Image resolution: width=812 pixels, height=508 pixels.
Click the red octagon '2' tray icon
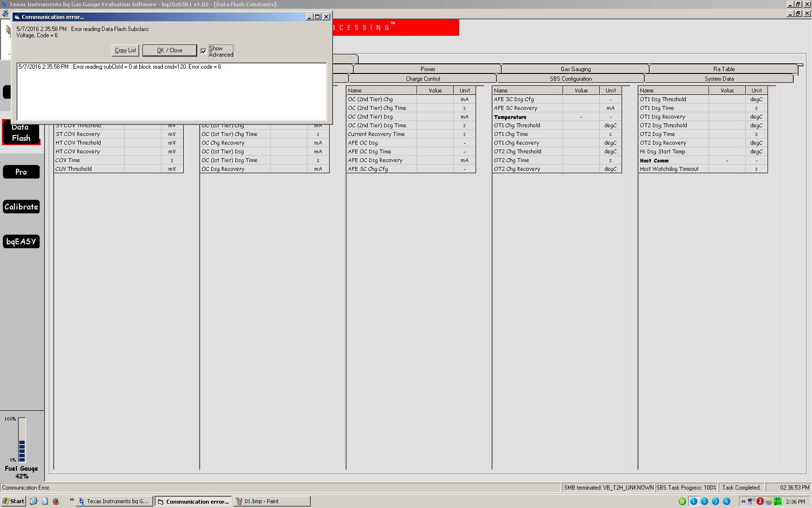[x=760, y=501]
